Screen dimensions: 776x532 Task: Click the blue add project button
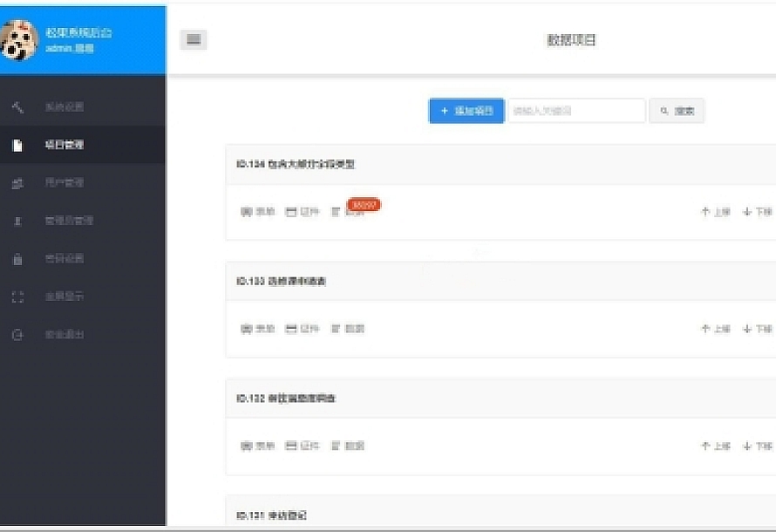click(466, 111)
